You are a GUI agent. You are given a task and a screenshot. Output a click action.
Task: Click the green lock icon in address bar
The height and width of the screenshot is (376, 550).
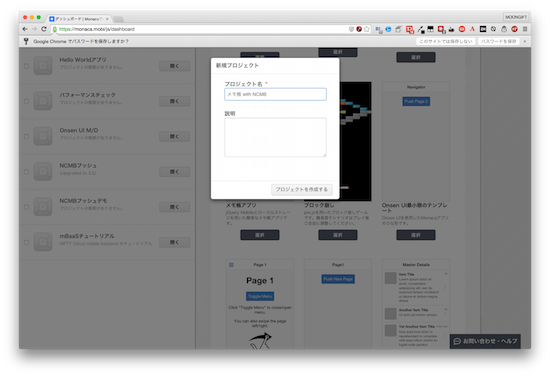pyautogui.click(x=55, y=29)
